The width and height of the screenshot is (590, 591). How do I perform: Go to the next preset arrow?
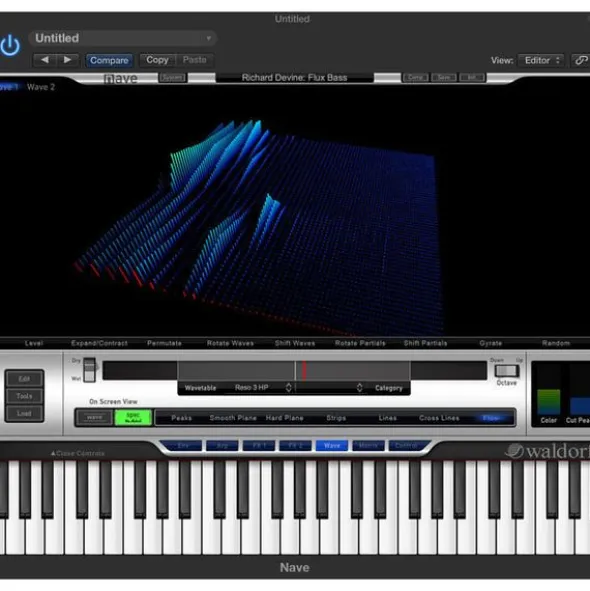67,60
